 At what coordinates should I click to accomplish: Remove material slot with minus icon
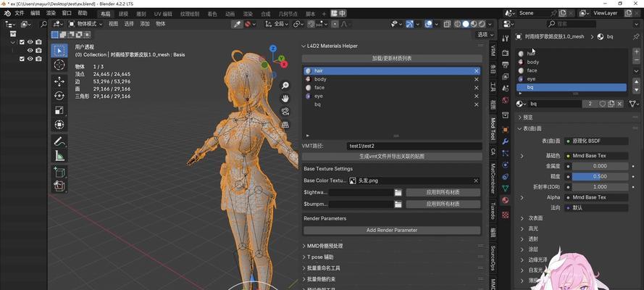click(x=636, y=61)
